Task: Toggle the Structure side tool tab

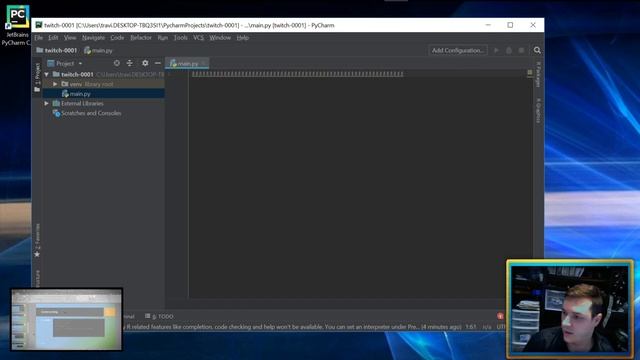Action: pyautogui.click(x=37, y=278)
